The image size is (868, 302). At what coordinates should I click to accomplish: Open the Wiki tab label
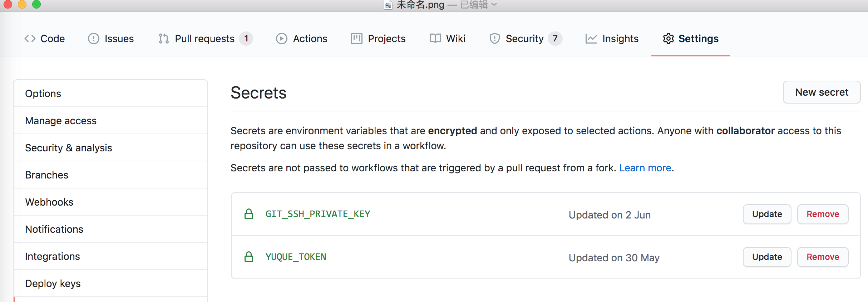456,39
